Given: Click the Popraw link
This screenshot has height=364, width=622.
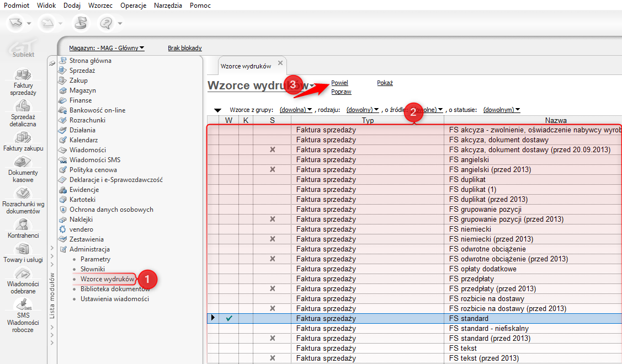Looking at the screenshot, I should (341, 92).
